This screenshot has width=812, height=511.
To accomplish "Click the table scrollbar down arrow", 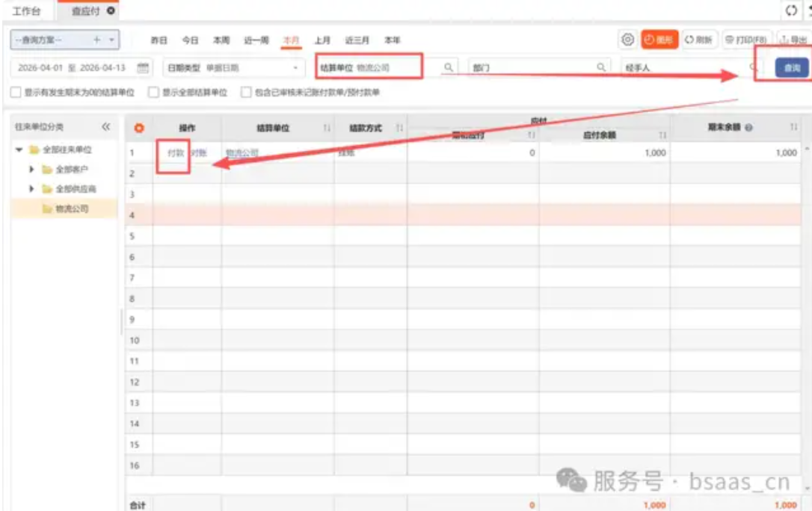I will pyautogui.click(x=807, y=488).
